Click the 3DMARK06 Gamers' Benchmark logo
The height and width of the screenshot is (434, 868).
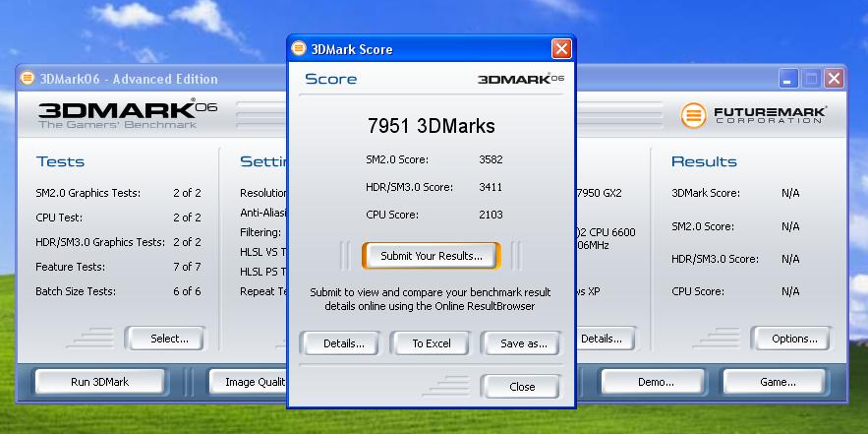[128, 113]
